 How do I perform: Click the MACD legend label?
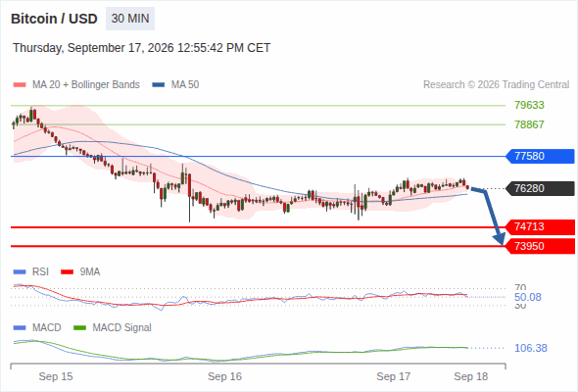pos(46,328)
